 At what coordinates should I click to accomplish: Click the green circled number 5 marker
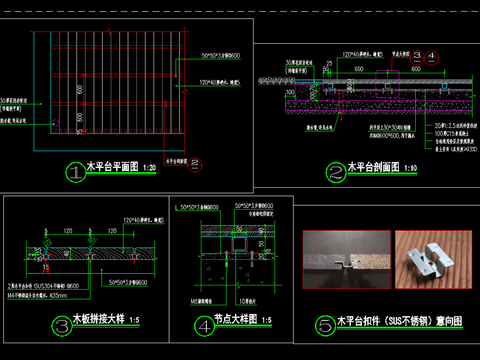click(325, 326)
